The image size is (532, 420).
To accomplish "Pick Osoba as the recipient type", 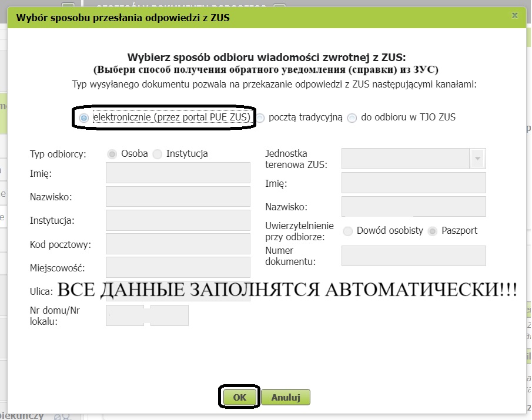I will click(x=112, y=154).
